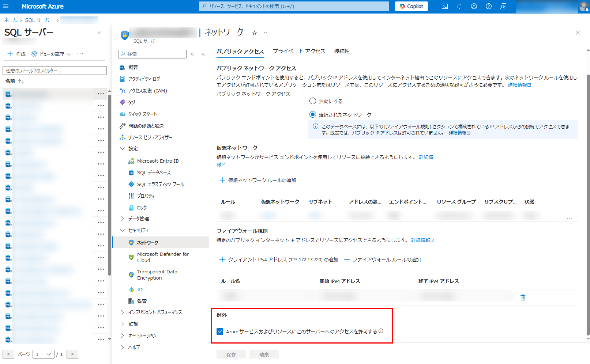Open the page number dropdown

pos(44,354)
